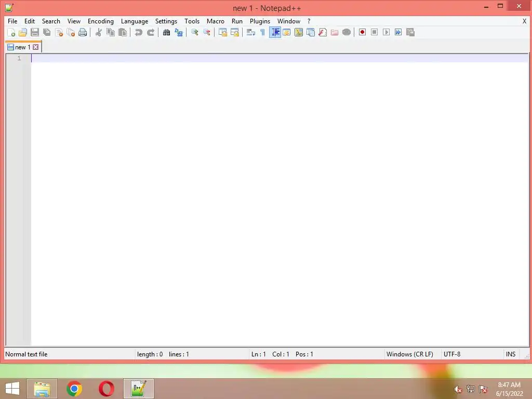
Task: Show the Document List panel icon
Action: (311, 32)
